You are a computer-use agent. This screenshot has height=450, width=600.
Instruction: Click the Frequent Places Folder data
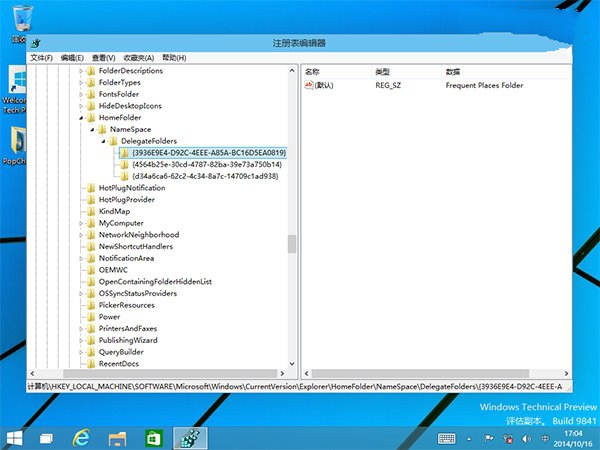click(x=484, y=85)
